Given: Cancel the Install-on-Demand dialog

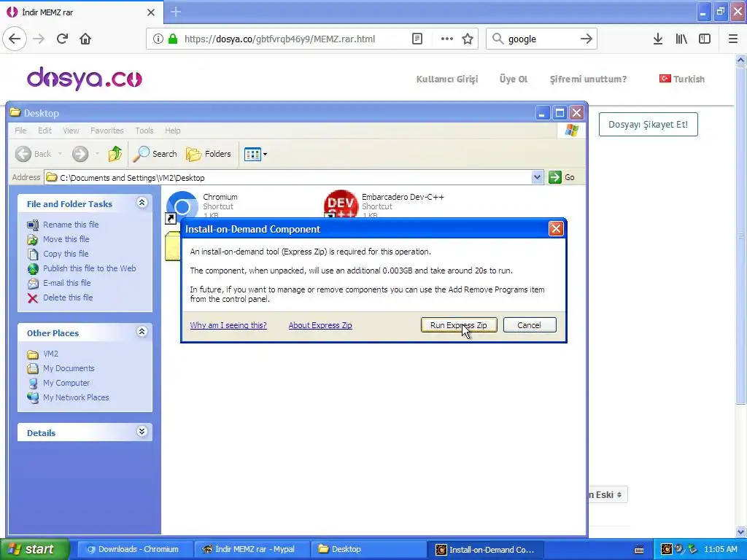Looking at the screenshot, I should pyautogui.click(x=530, y=325).
